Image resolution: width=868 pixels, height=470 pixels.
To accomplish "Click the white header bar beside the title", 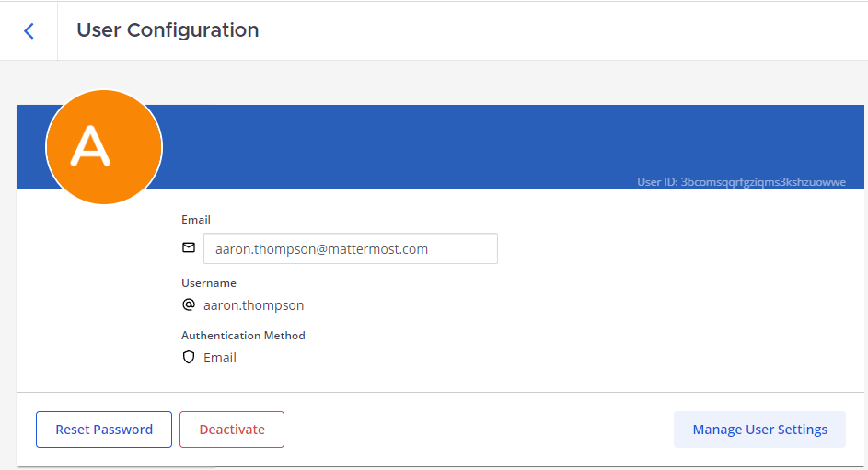I will coord(552,30).
